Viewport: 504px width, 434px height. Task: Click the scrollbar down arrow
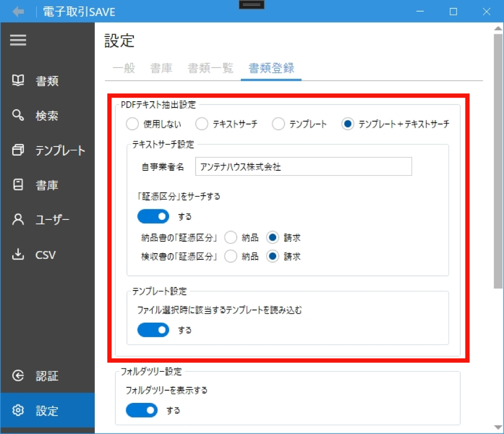(x=498, y=427)
